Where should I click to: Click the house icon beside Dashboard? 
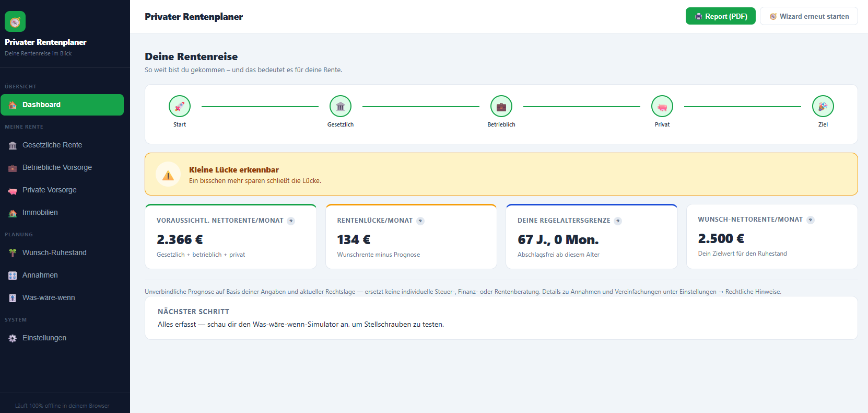[13, 105]
